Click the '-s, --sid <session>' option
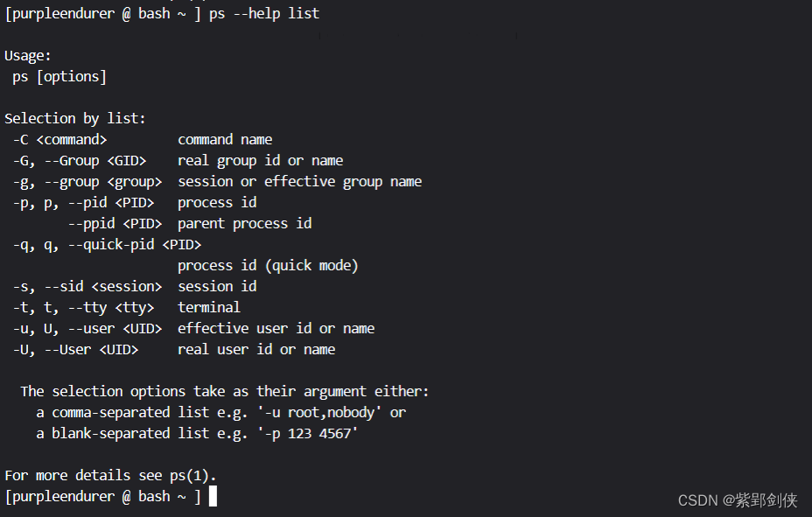This screenshot has height=517, width=812. [87, 286]
